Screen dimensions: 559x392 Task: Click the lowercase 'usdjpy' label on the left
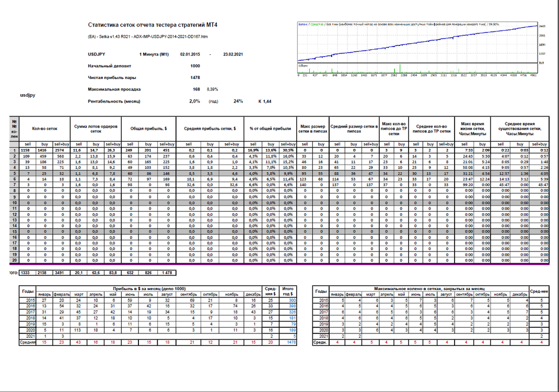[28, 95]
